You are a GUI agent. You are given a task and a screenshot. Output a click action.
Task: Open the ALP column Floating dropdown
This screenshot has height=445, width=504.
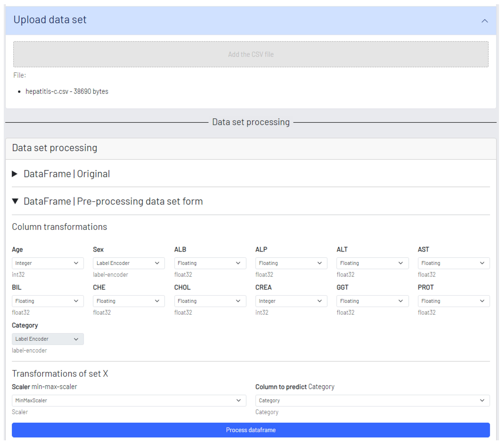coord(291,263)
